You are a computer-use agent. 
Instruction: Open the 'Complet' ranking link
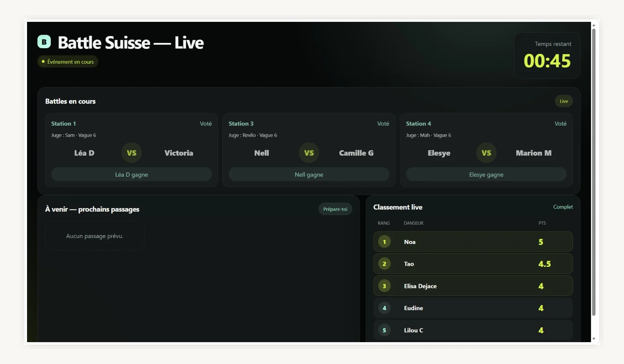pos(563,207)
